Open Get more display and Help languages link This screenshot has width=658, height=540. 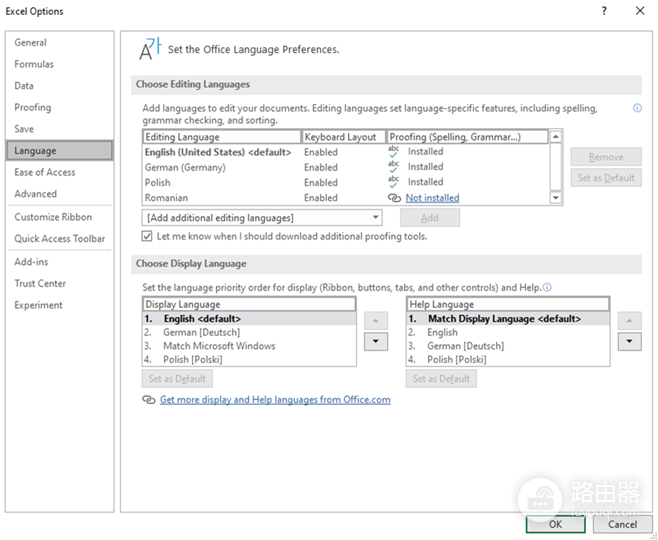coord(275,399)
